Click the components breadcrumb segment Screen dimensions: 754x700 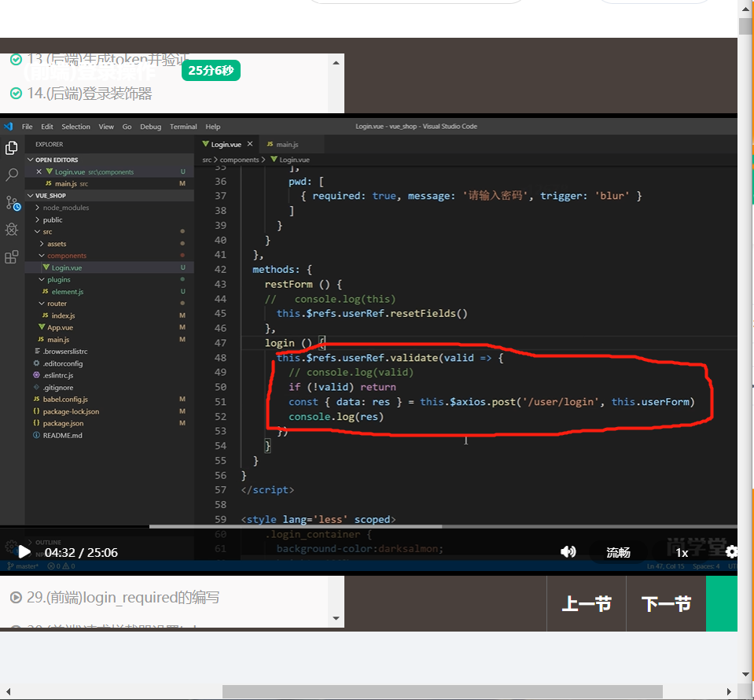click(239, 160)
